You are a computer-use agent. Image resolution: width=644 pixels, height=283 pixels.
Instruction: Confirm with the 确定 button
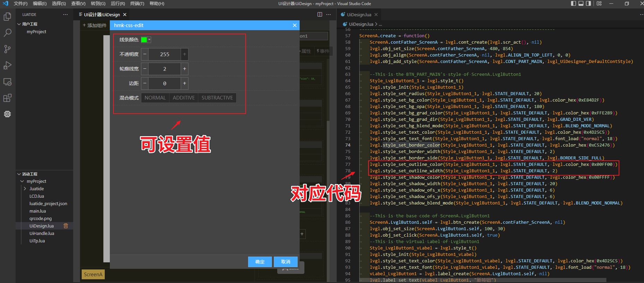point(260,262)
